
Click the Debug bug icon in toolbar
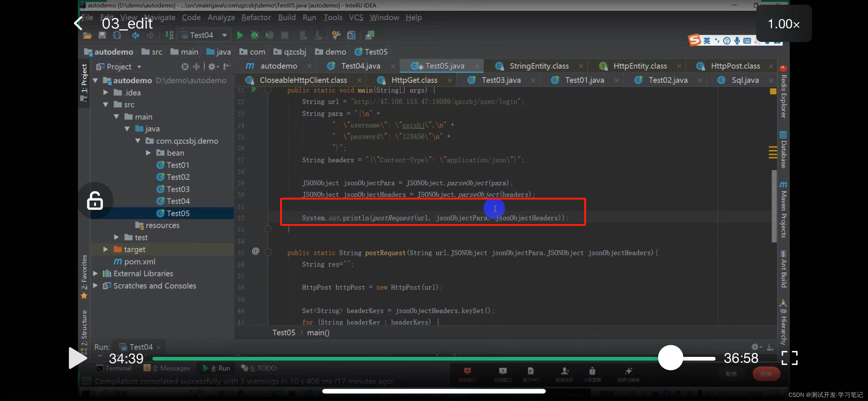tap(255, 35)
